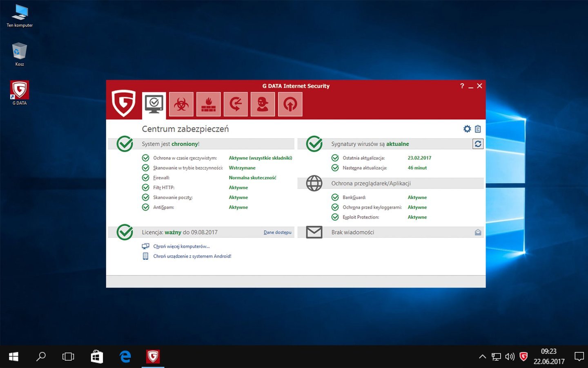Viewport: 588px width, 368px height.
Task: Expand Skanowanie poczty options
Action: pyautogui.click(x=238, y=197)
